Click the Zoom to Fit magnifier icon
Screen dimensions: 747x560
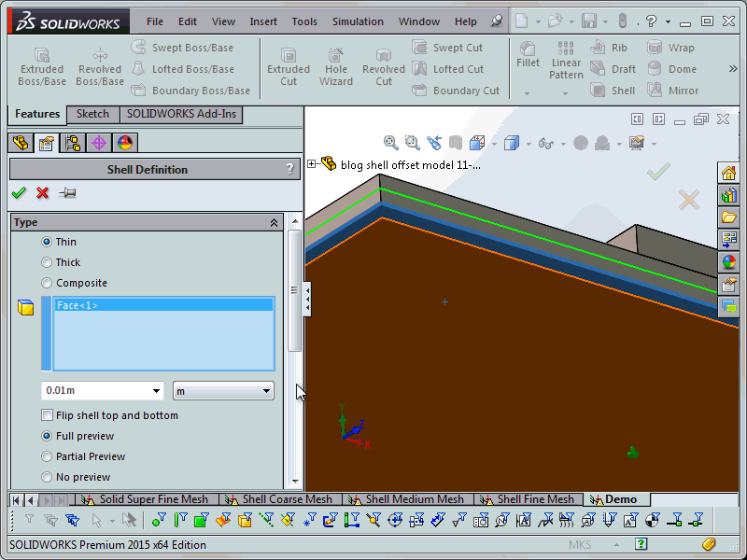coord(390,143)
